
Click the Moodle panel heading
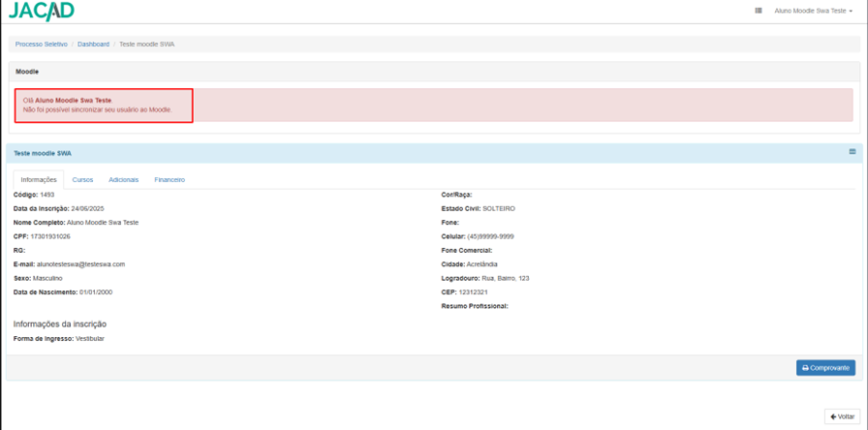tap(26, 72)
